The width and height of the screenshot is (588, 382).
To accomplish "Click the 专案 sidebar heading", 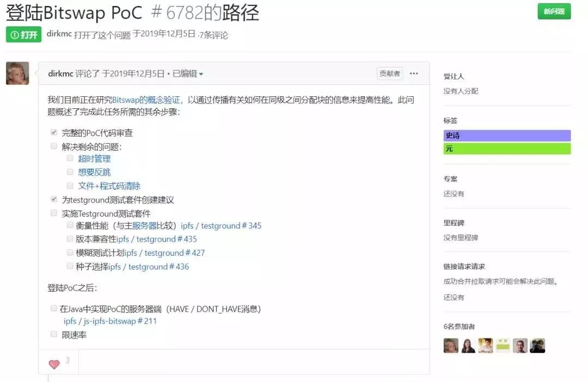I will 450,179.
